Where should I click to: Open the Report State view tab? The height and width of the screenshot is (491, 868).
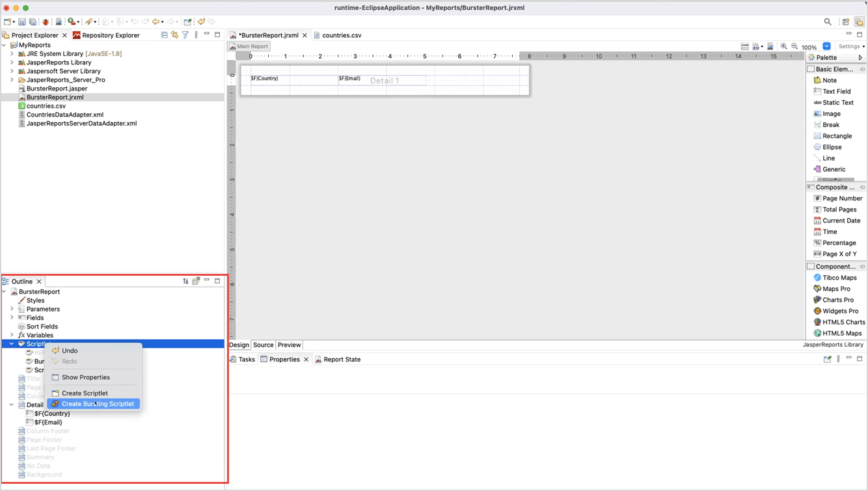point(338,359)
